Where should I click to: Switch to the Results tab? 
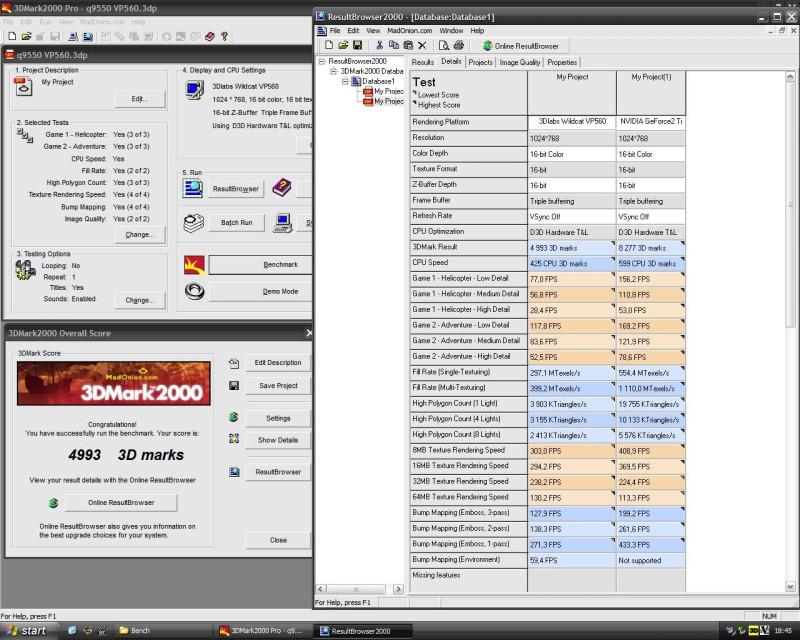[x=422, y=62]
